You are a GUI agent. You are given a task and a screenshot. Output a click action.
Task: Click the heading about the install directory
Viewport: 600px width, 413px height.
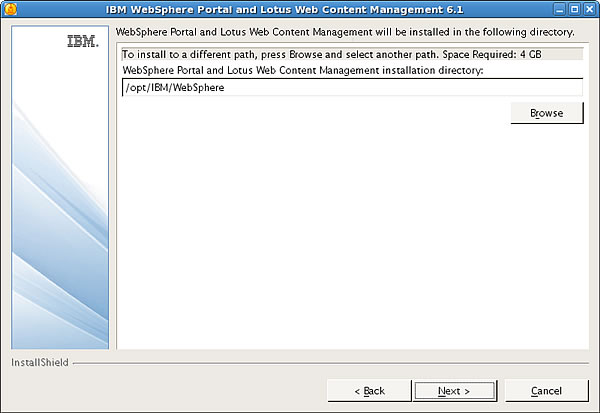click(x=345, y=32)
